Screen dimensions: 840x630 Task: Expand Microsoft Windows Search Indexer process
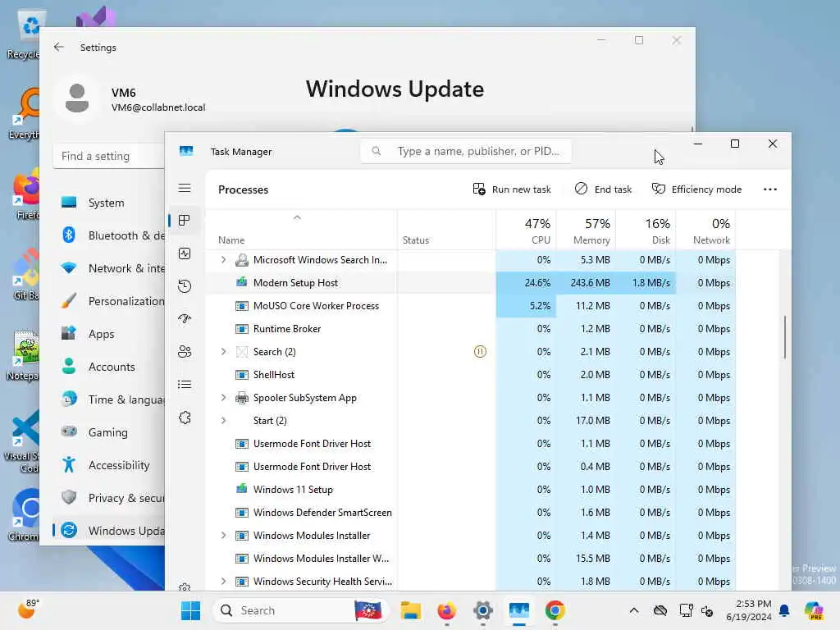click(x=223, y=260)
